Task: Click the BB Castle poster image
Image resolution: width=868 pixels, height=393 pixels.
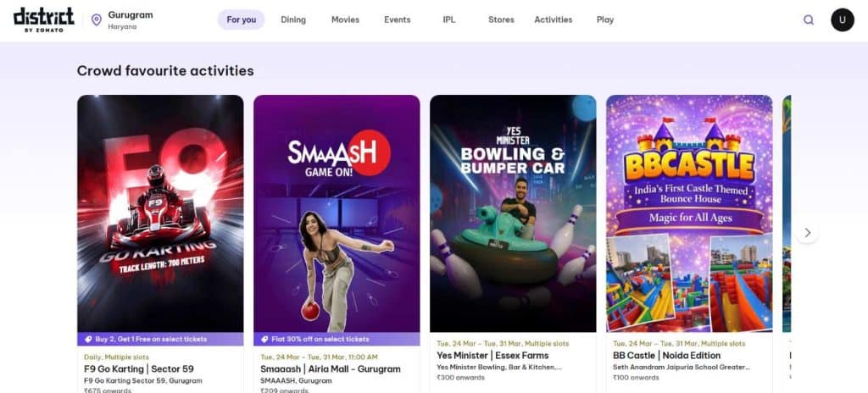Action: [689, 212]
